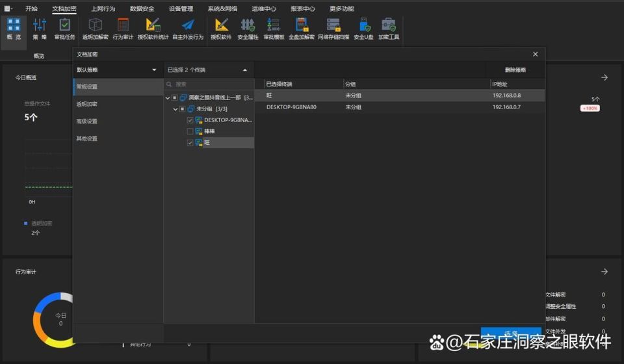
Task: Switch to 运维中心 ribbon tab
Action: click(x=264, y=8)
